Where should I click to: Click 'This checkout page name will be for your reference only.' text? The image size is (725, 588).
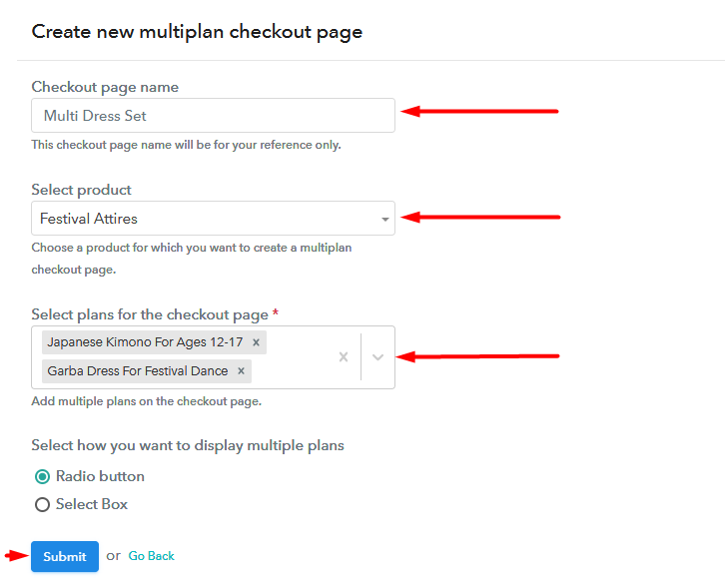click(187, 145)
